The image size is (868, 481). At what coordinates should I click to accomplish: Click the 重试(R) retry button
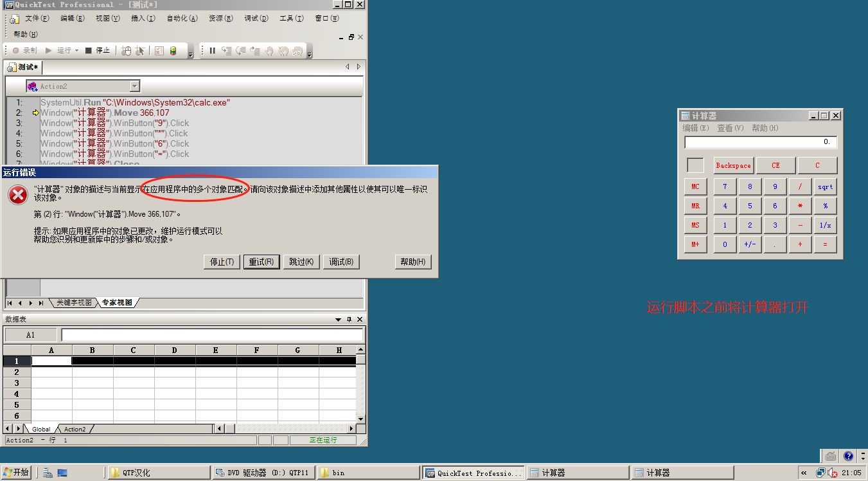261,262
